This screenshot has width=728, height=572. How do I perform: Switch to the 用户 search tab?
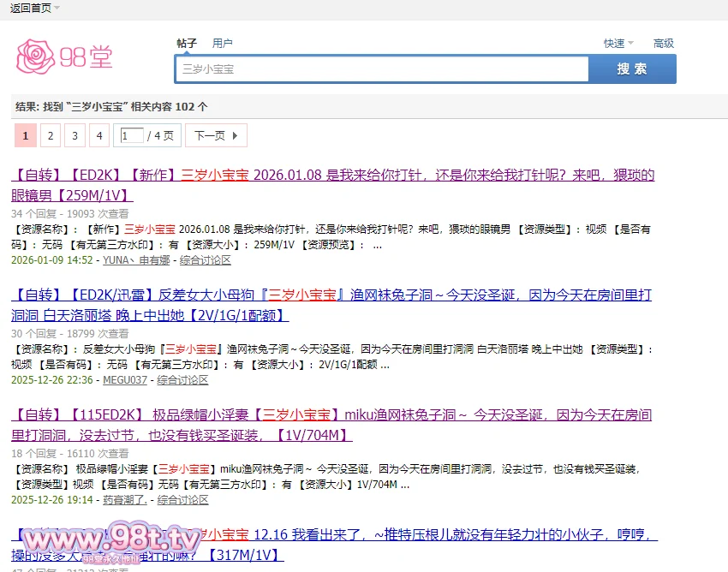point(223,43)
